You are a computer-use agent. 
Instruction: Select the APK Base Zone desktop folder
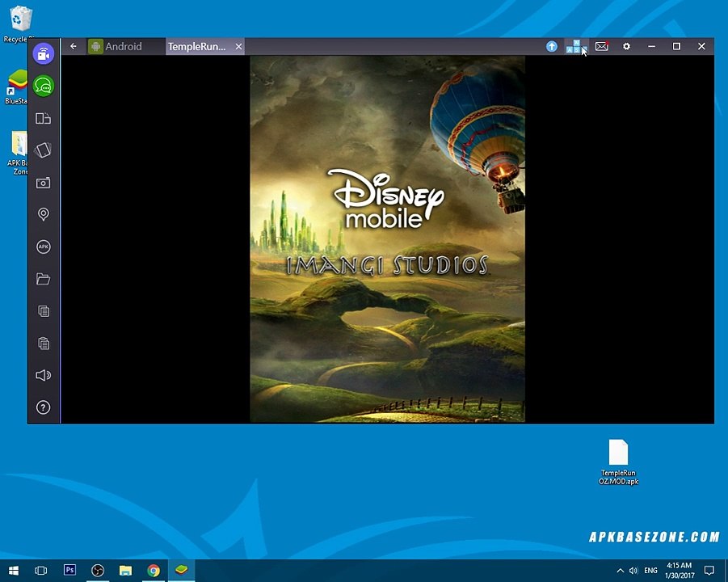click(18, 154)
